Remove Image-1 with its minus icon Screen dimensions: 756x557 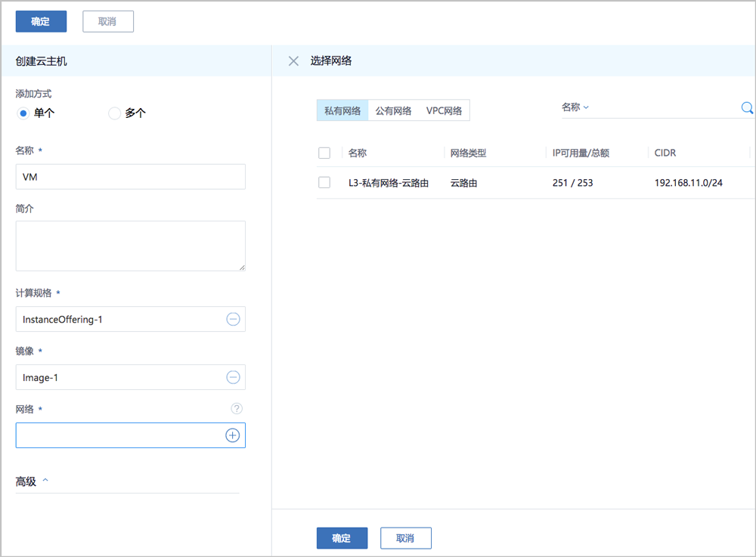(233, 377)
